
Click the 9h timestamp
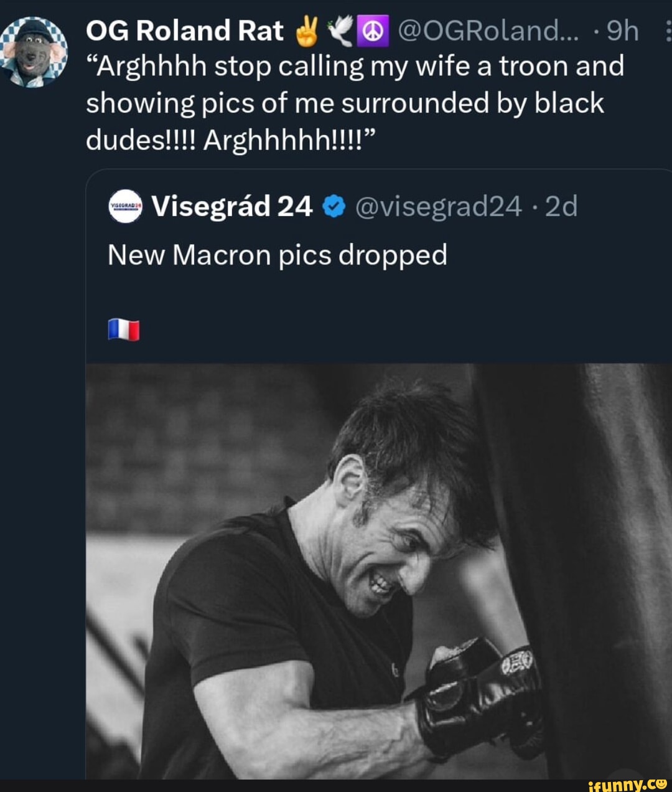[x=622, y=31]
